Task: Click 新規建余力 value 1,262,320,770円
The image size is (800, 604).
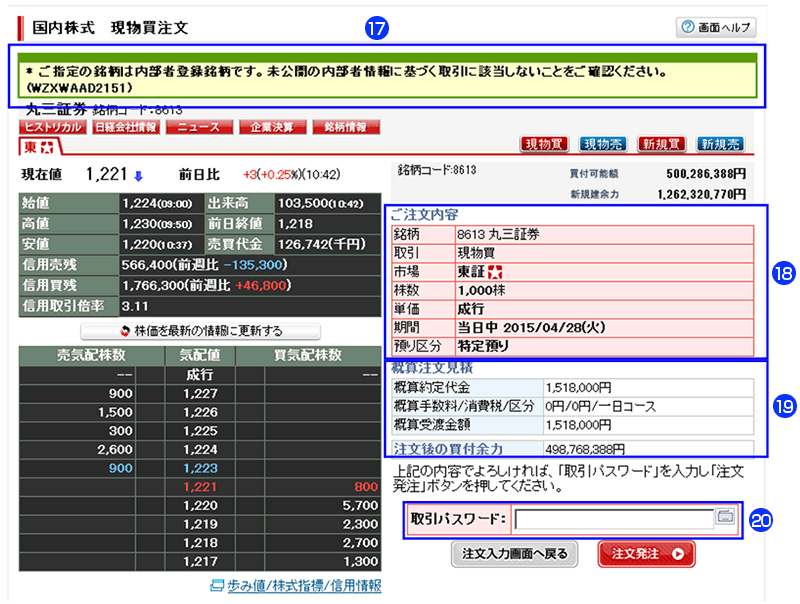Action: pos(702,194)
